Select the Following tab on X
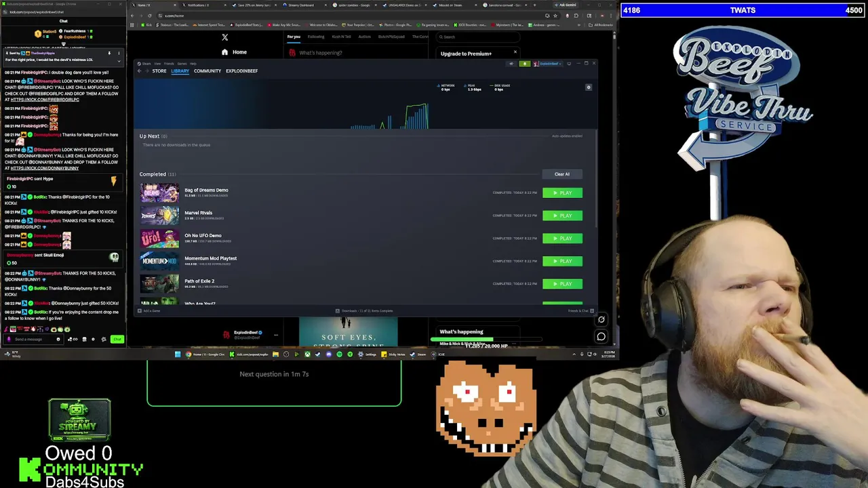The width and height of the screenshot is (868, 488). [x=316, y=37]
